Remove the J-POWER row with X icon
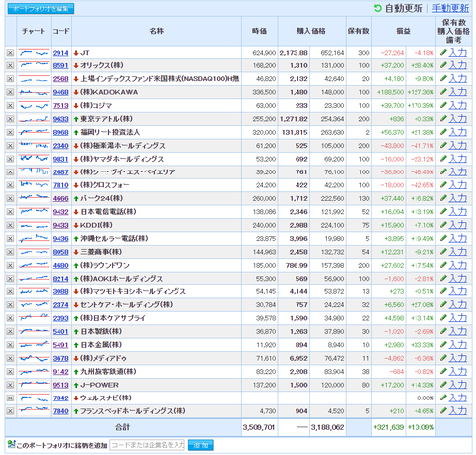Viewport: 476px width, 455px height. coord(10,385)
